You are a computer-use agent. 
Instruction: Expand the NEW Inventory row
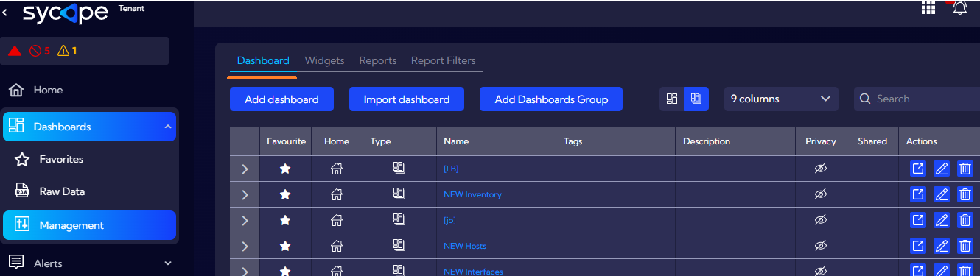pyautogui.click(x=245, y=195)
